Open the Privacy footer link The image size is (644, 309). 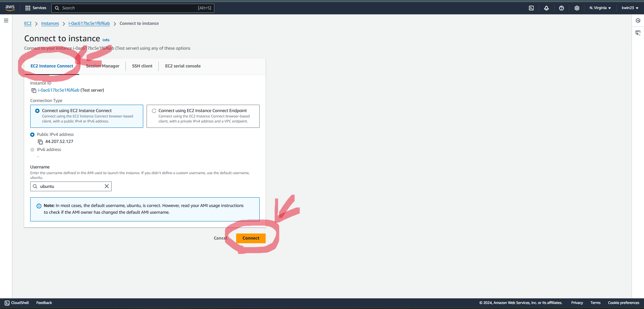point(577,303)
